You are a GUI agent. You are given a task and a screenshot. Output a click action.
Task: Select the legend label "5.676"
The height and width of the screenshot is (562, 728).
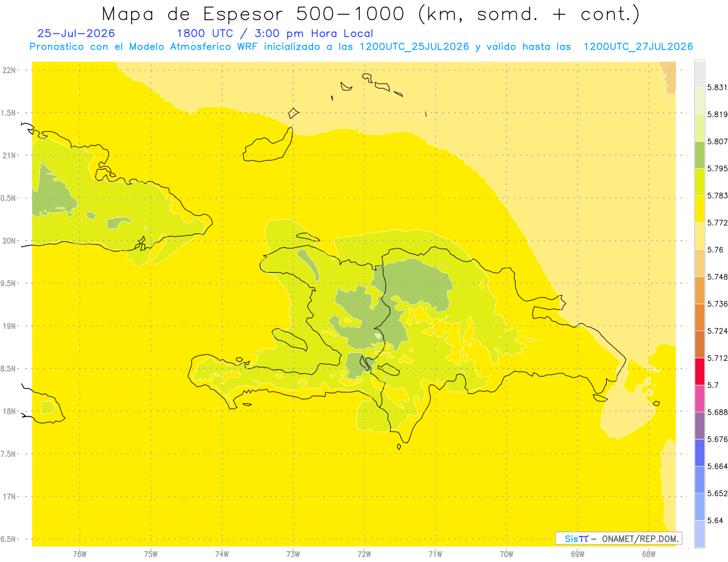(717, 439)
